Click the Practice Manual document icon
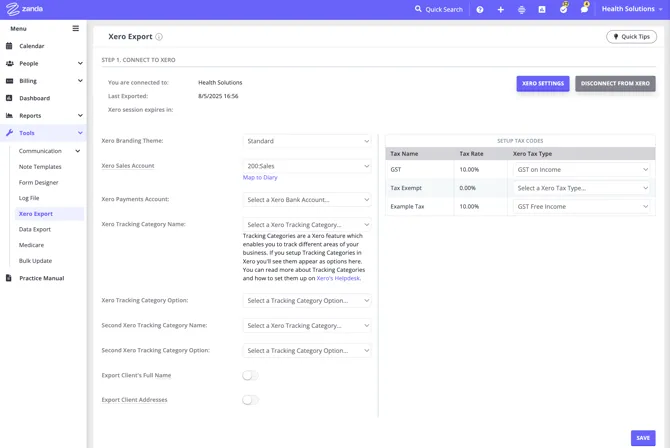The height and width of the screenshot is (448, 670). pyautogui.click(x=9, y=278)
